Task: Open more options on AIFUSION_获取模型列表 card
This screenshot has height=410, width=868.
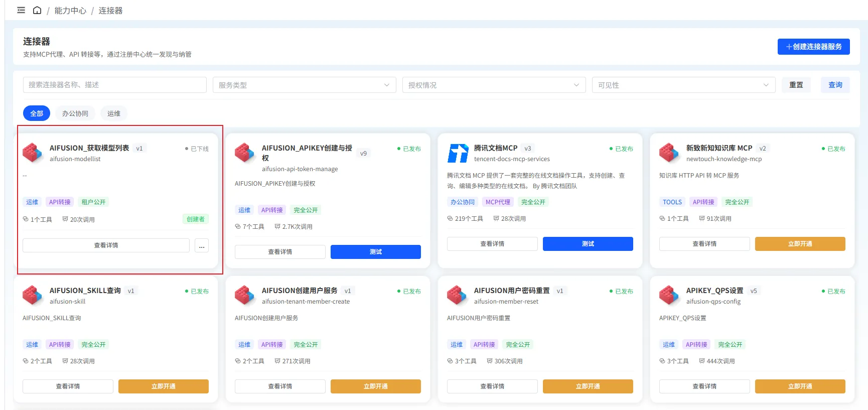Action: (x=202, y=245)
